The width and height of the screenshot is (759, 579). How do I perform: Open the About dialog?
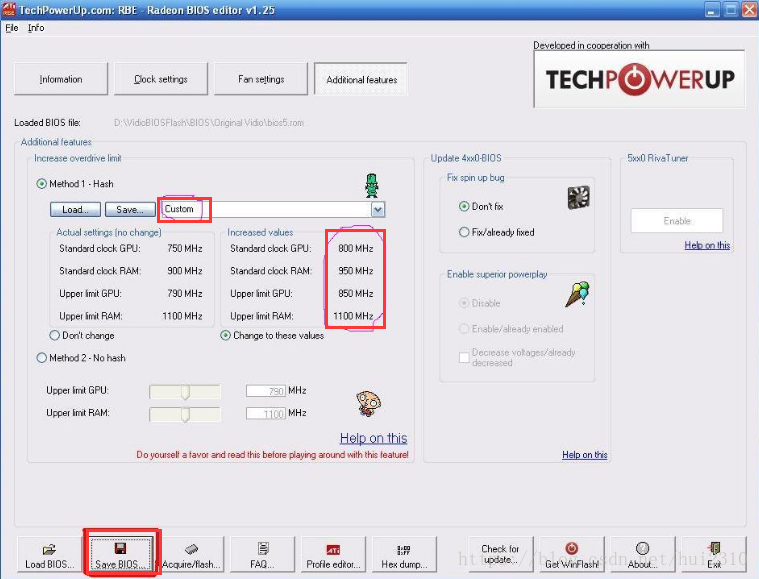coord(642,555)
